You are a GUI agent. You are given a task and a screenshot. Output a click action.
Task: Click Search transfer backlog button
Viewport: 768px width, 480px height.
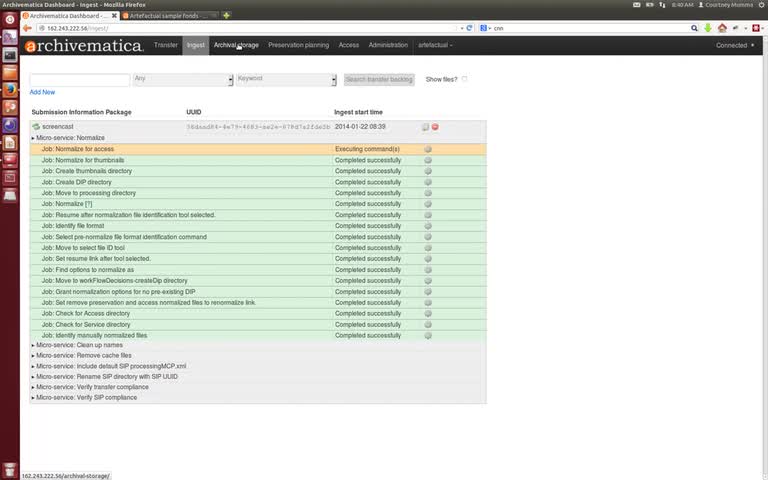click(379, 79)
